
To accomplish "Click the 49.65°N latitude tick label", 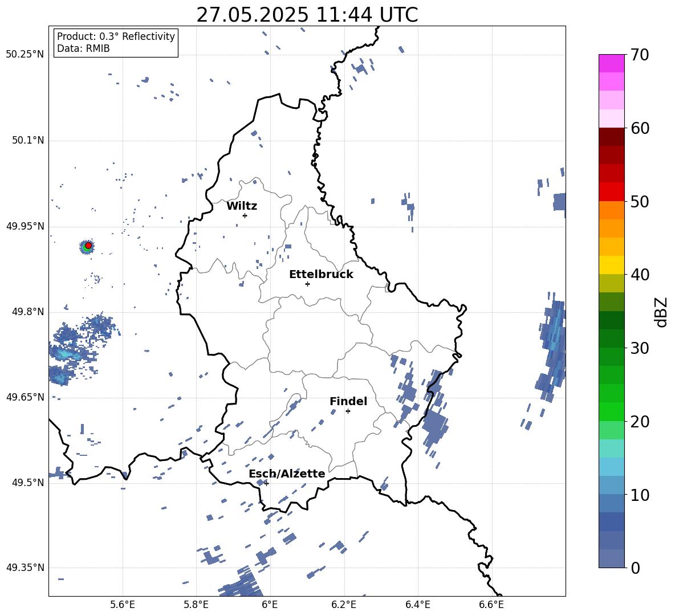I will [x=25, y=397].
